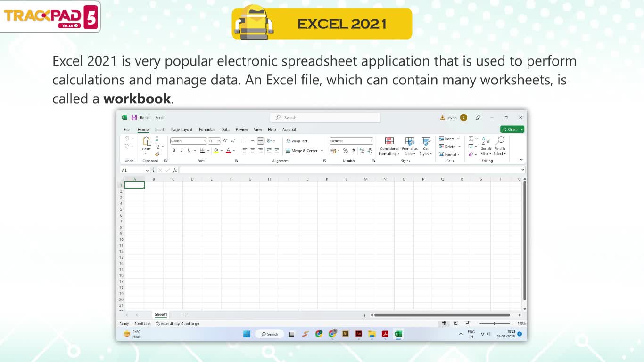Add a new sheet with the plus icon

coord(185,315)
